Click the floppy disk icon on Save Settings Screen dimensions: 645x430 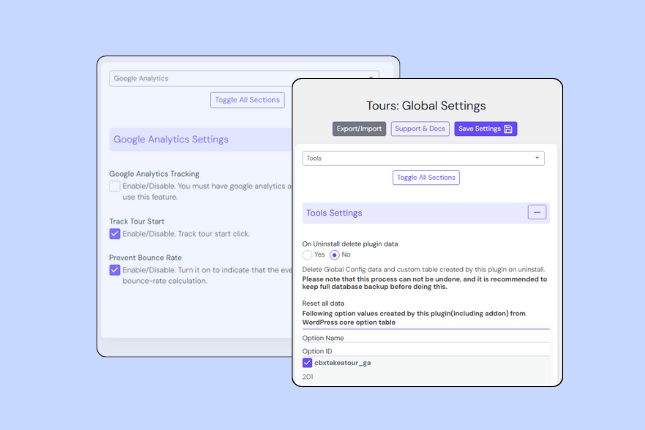click(508, 129)
